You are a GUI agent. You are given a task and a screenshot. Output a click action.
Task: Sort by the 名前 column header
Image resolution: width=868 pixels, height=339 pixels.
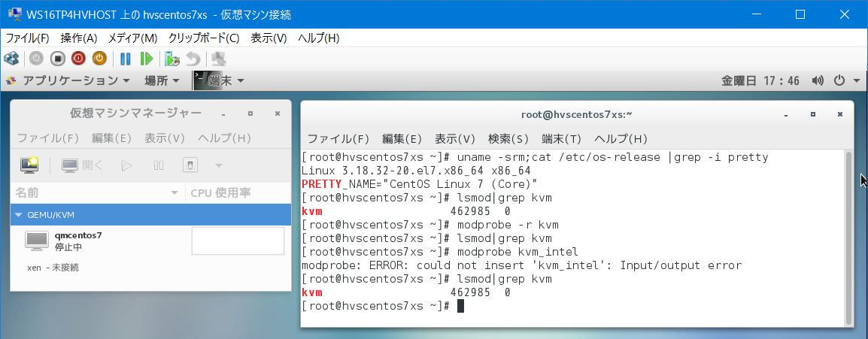pos(98,192)
